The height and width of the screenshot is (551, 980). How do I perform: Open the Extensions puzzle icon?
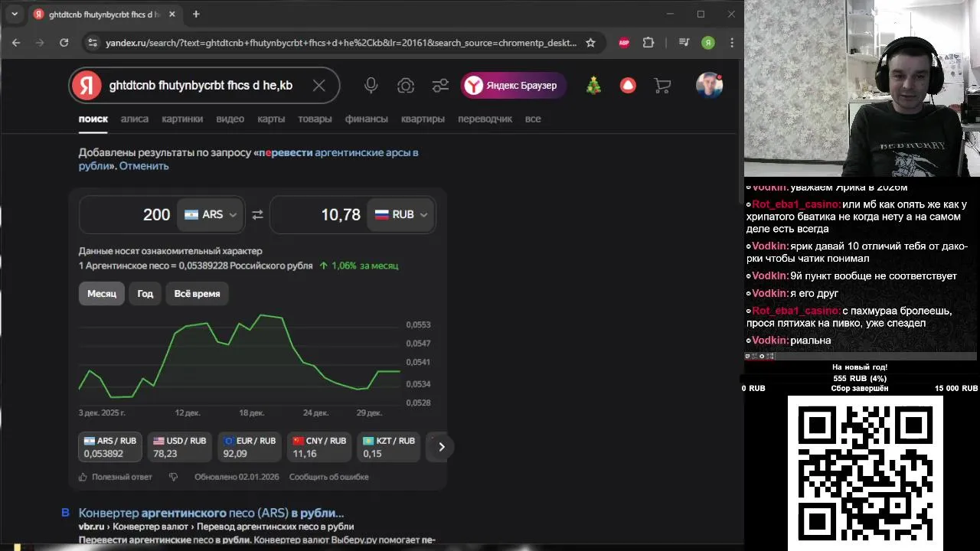click(648, 43)
